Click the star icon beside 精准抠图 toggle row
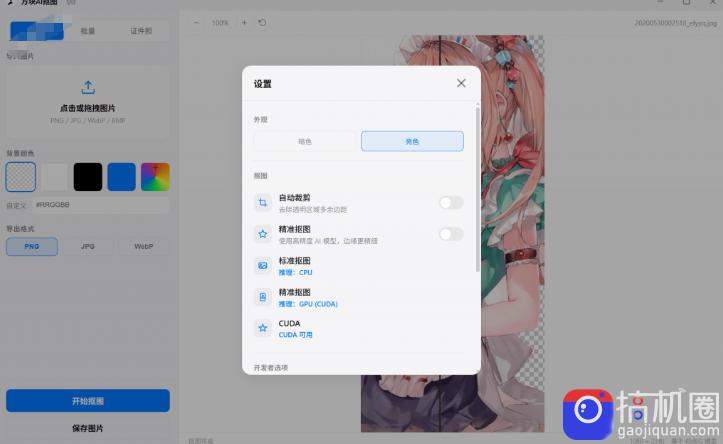 [263, 234]
